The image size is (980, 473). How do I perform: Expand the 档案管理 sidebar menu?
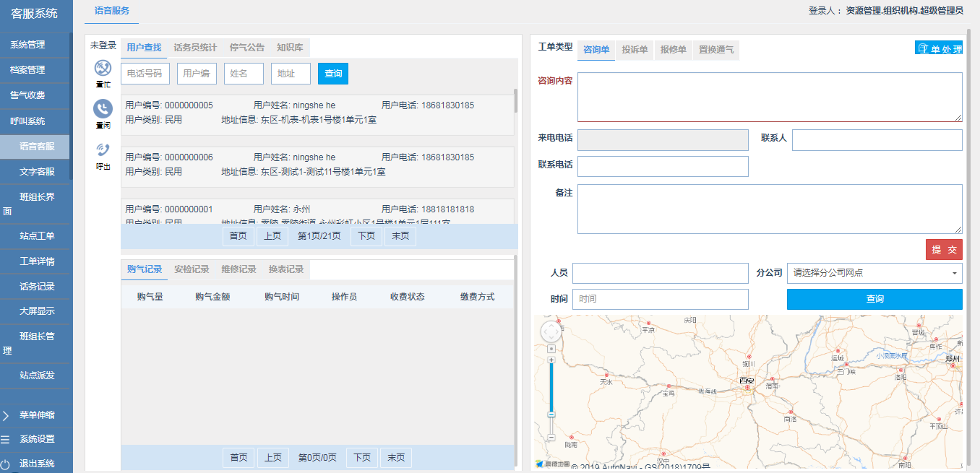(35, 70)
